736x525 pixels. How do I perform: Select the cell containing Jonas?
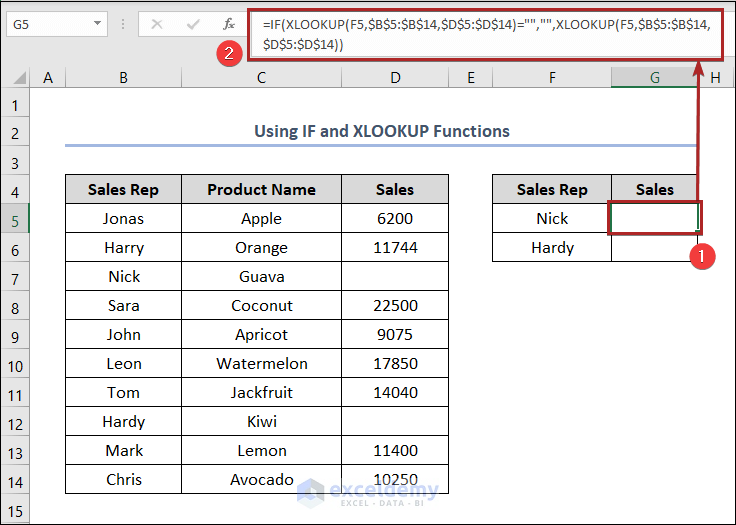(x=123, y=218)
